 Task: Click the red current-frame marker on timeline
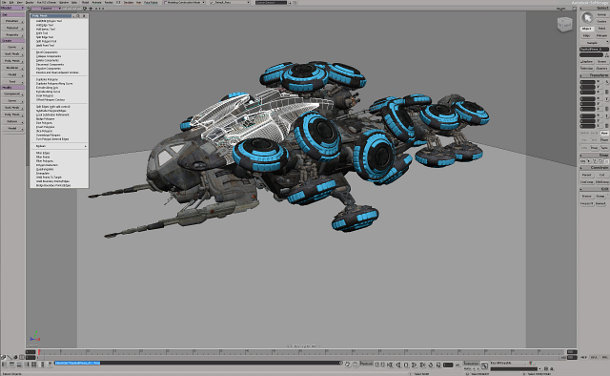pyautogui.click(x=39, y=352)
